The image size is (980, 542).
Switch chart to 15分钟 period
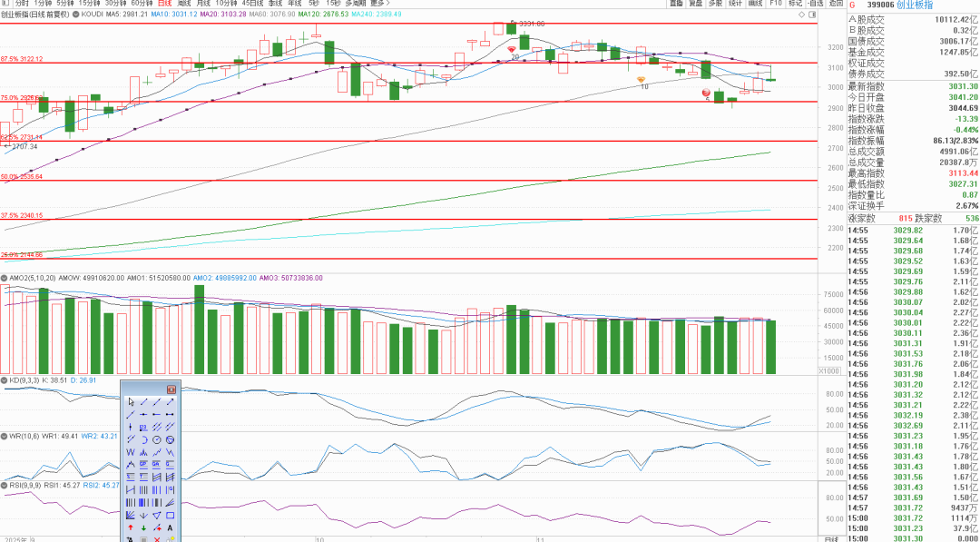click(91, 3)
